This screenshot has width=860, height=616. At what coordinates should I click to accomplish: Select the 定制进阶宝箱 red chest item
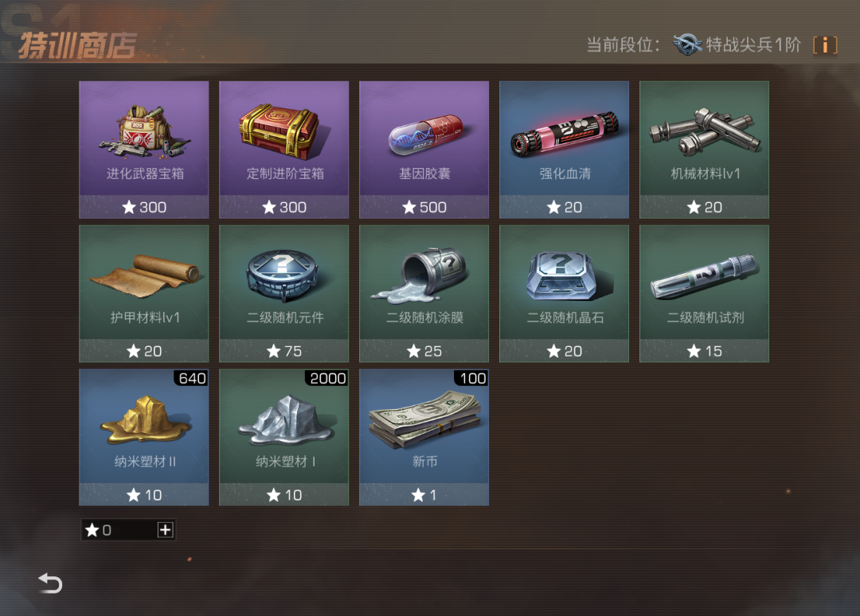[x=283, y=150]
